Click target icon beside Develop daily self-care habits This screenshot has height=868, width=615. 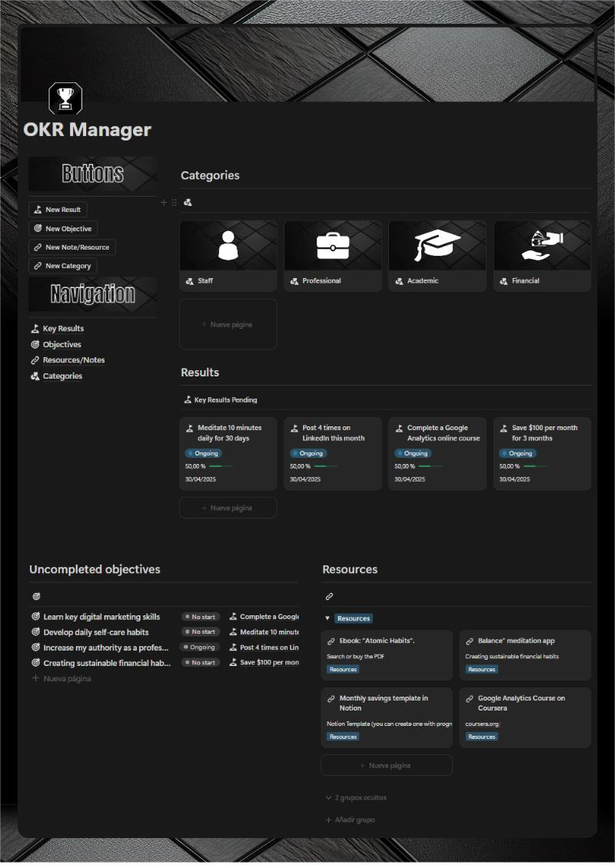click(36, 632)
